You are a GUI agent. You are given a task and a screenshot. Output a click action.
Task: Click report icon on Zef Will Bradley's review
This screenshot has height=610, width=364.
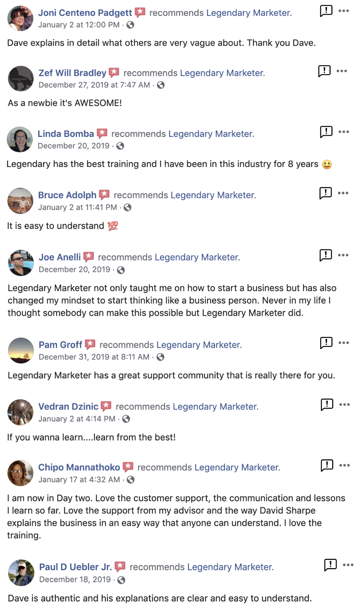tap(324, 70)
